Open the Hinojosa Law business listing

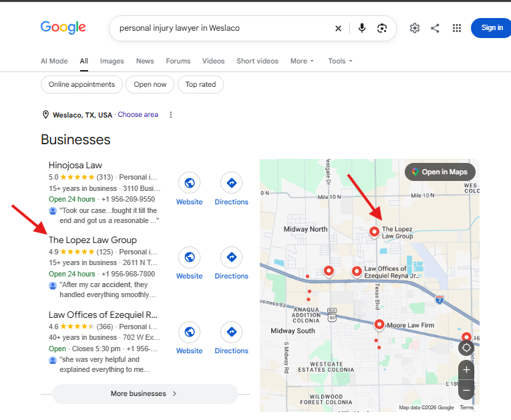point(75,165)
